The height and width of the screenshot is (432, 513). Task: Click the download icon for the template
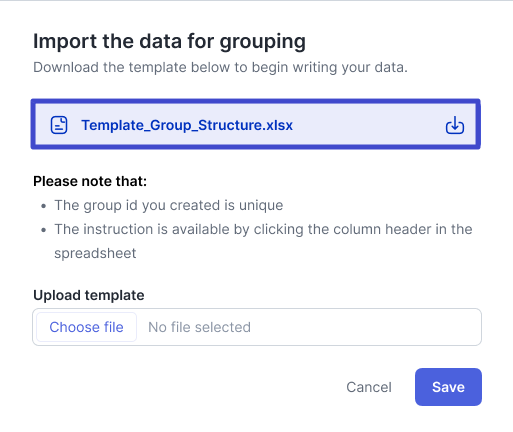[x=455, y=125]
